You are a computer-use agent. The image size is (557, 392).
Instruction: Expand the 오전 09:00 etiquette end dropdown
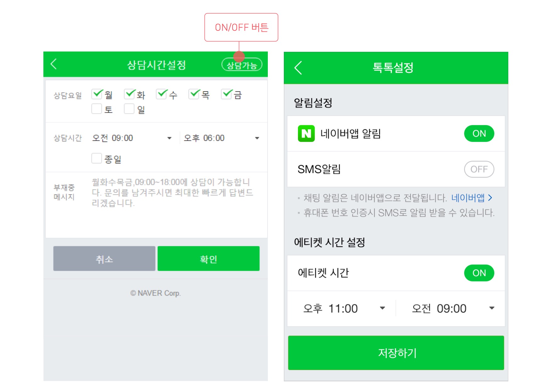tap(491, 308)
